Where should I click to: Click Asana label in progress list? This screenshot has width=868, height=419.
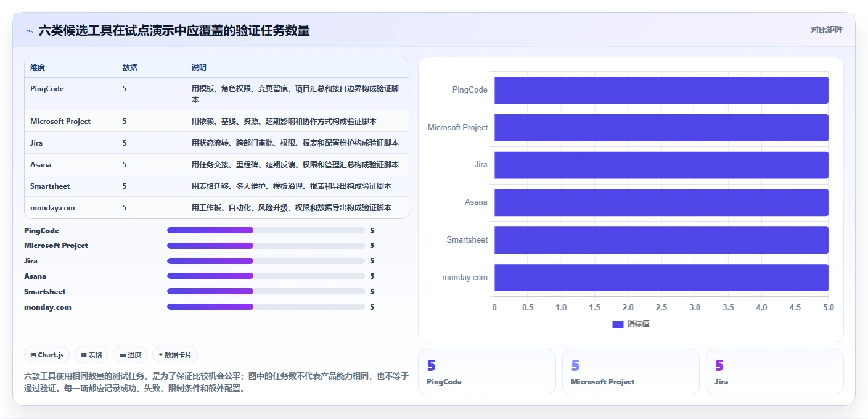pyautogui.click(x=35, y=276)
